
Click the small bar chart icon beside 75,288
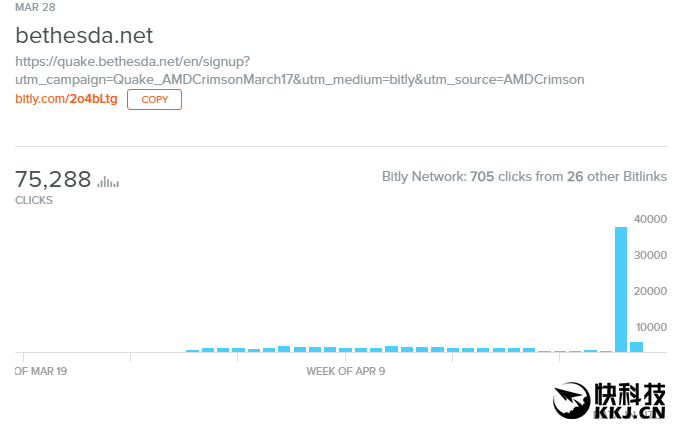(x=108, y=181)
